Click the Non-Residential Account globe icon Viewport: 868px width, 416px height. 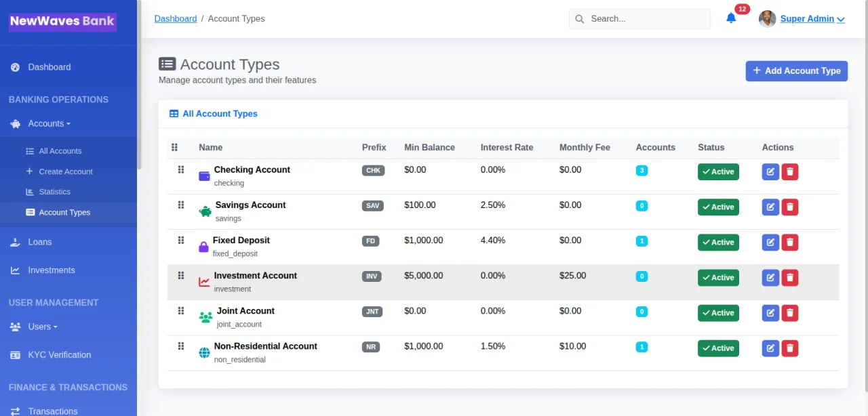204,352
